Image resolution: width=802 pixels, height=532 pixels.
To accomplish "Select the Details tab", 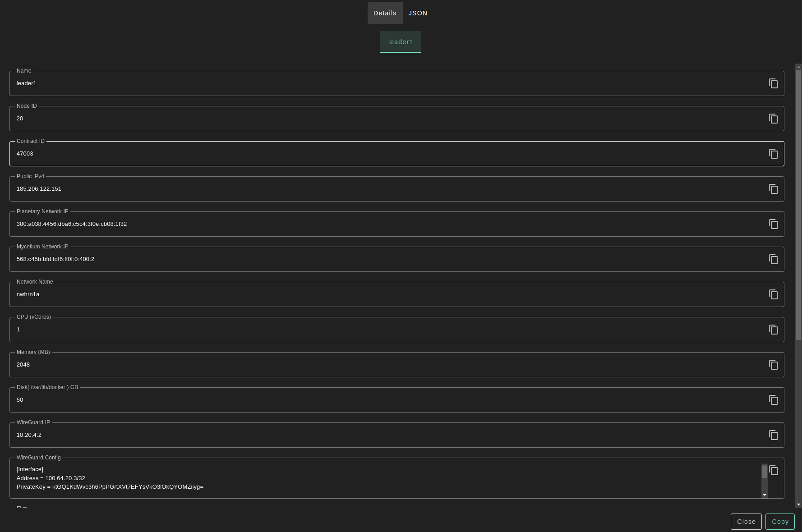I will tap(385, 13).
